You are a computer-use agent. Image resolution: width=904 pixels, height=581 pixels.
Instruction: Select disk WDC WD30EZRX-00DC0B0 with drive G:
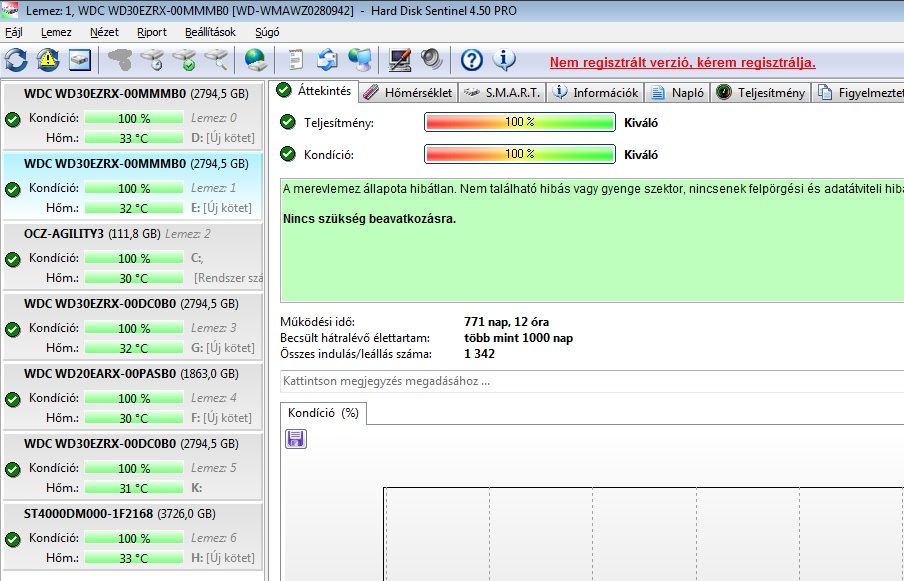pos(132,326)
